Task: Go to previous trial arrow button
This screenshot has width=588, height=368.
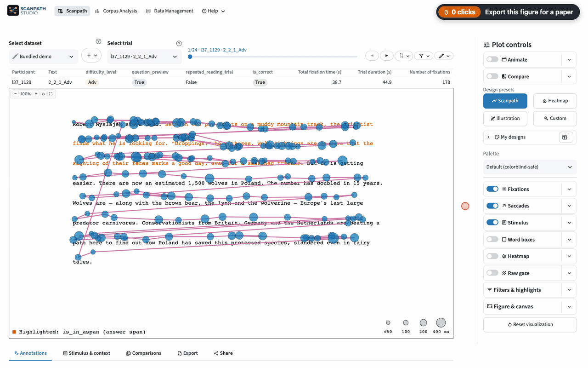Action: click(x=372, y=56)
